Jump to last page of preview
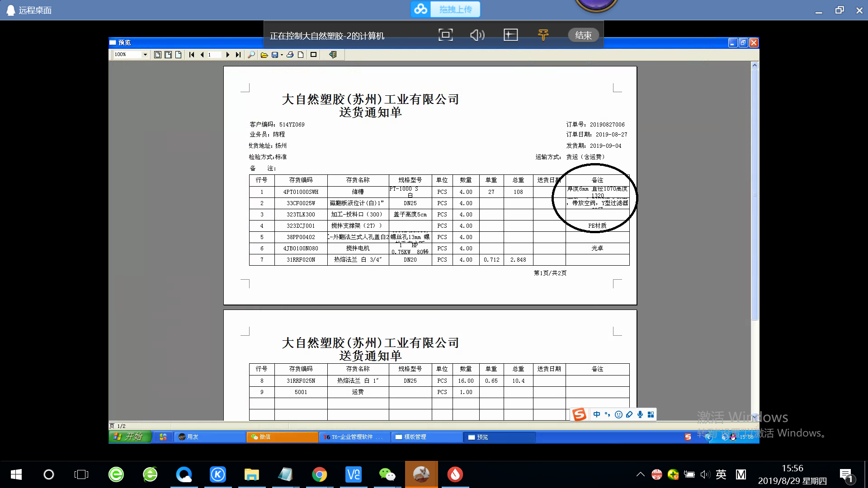The height and width of the screenshot is (488, 868). click(238, 55)
